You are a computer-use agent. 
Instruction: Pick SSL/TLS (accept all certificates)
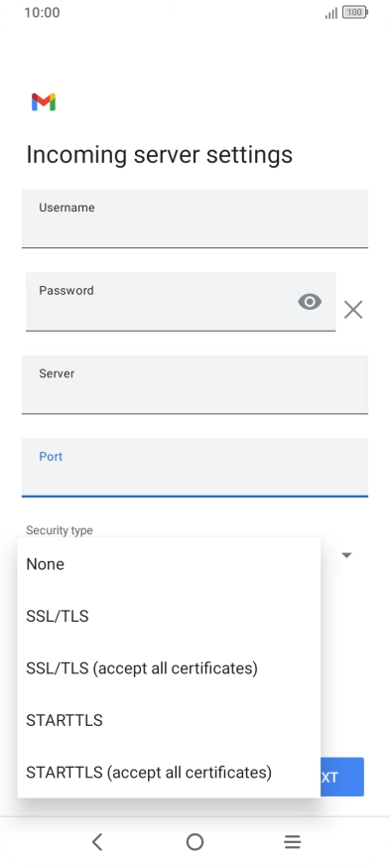click(169, 668)
